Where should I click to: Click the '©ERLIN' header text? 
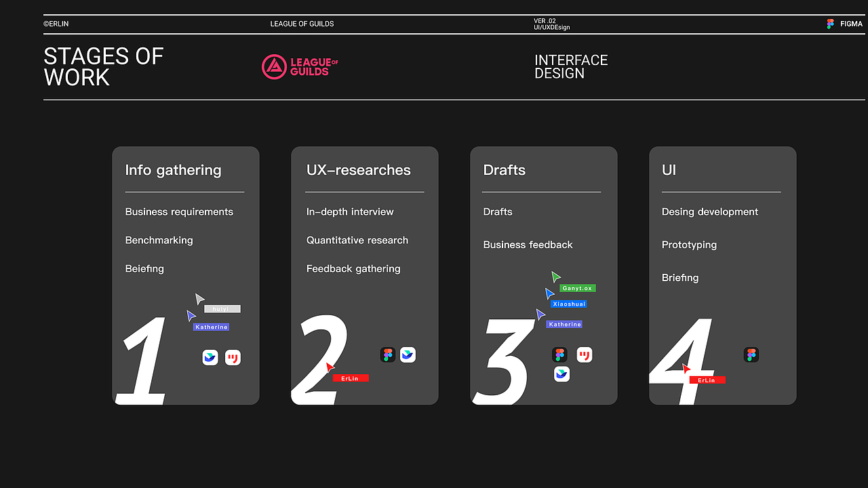click(56, 24)
